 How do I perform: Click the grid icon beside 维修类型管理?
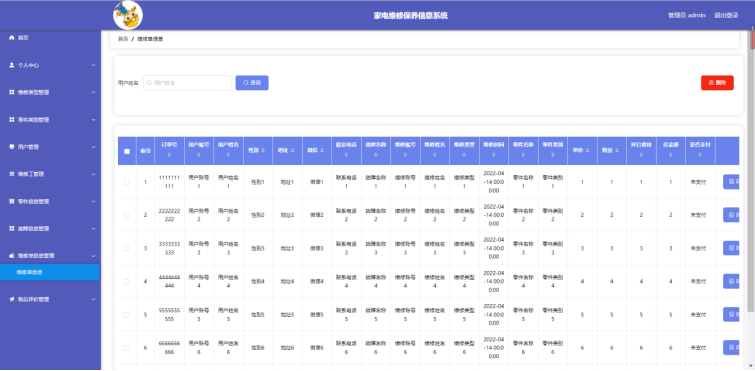point(12,92)
